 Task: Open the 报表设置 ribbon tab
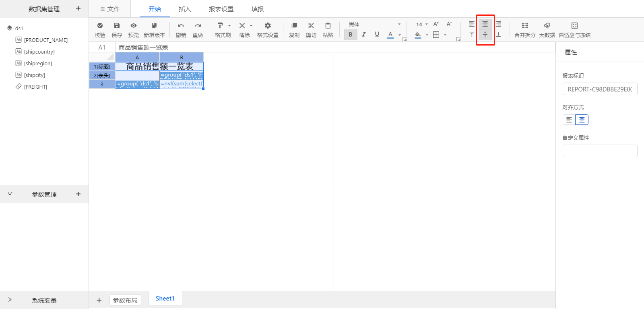point(221,9)
